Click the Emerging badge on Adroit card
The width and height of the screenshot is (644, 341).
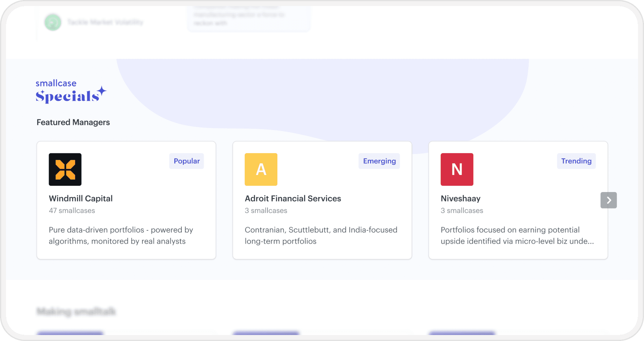point(379,161)
